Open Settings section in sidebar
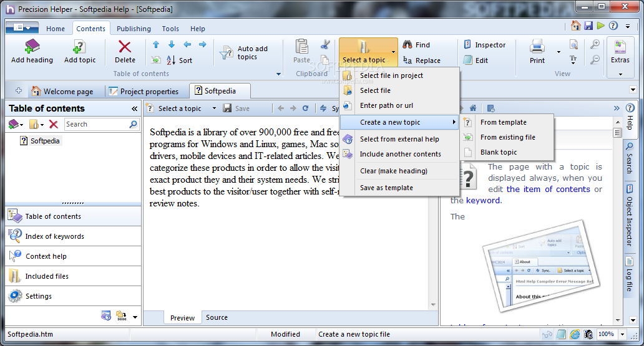Image resolution: width=644 pixels, height=346 pixels. point(73,296)
